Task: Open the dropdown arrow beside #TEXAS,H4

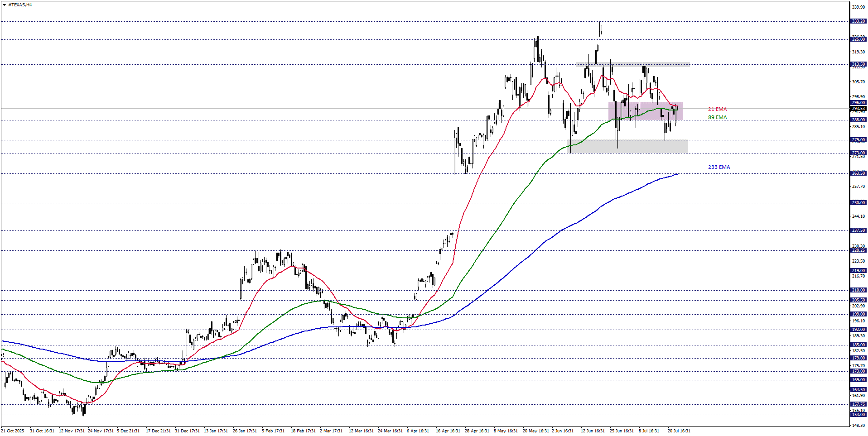Action: (4, 5)
